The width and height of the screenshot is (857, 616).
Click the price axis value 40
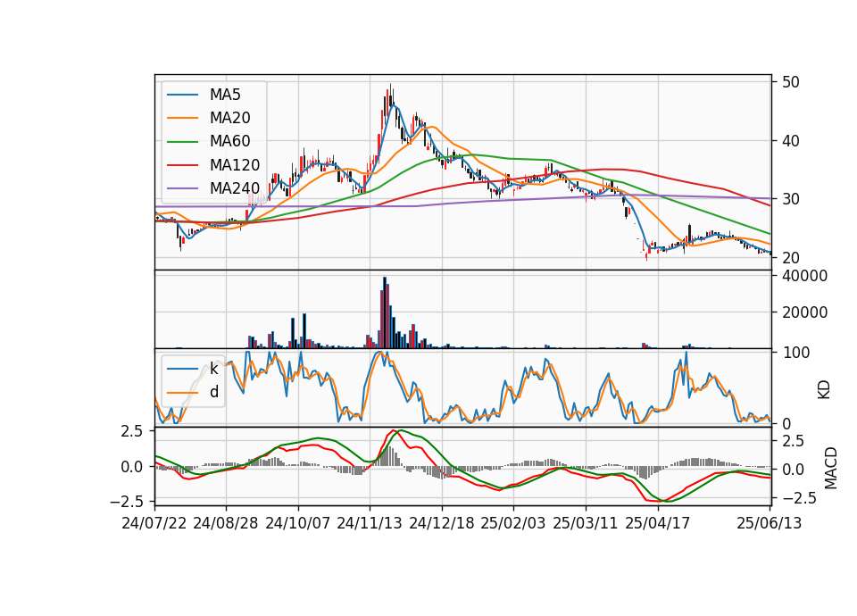coord(791,140)
